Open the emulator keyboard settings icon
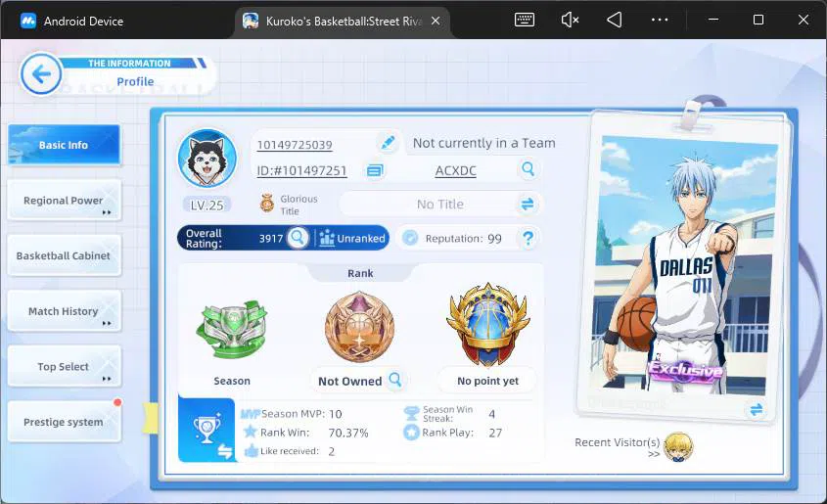The width and height of the screenshot is (827, 504). point(525,20)
